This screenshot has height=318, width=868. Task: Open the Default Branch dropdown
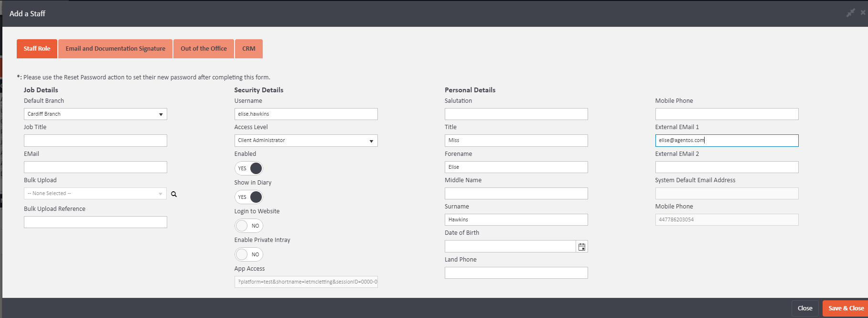point(96,114)
